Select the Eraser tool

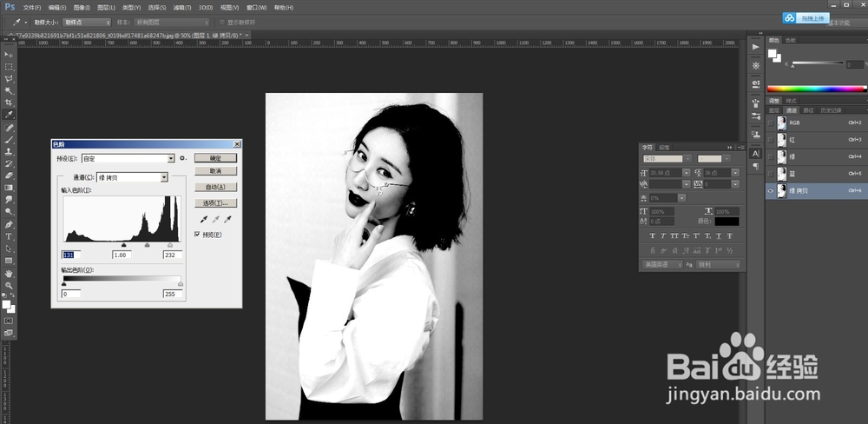[9, 176]
